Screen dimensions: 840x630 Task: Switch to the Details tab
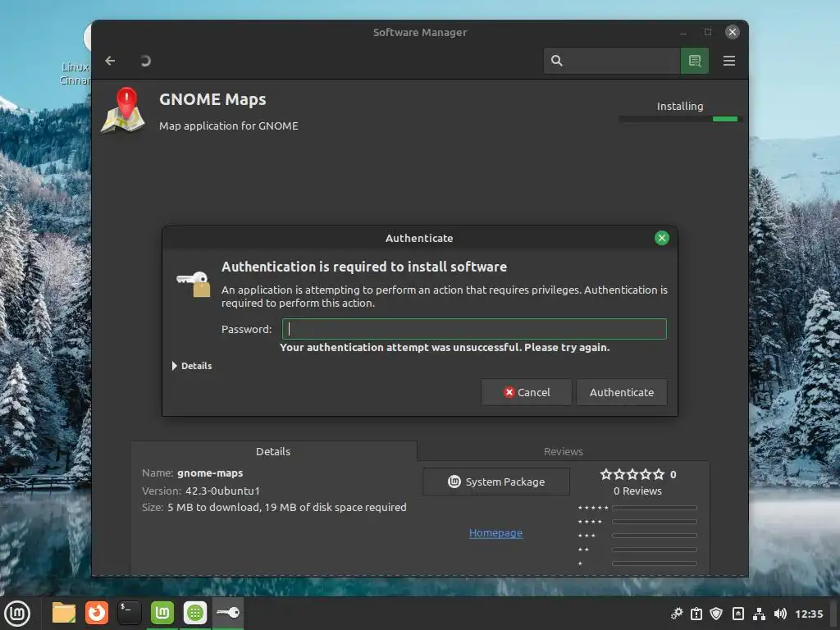[273, 451]
